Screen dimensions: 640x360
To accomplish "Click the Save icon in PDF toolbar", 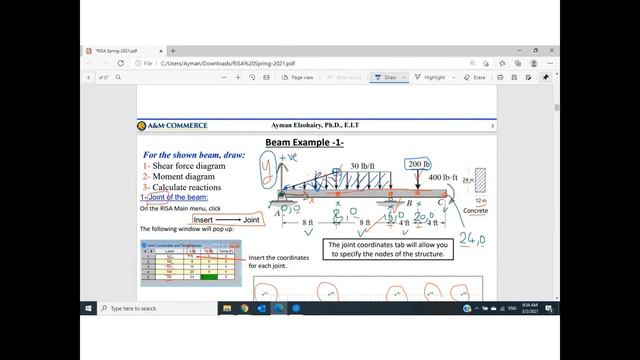I will coord(514,77).
